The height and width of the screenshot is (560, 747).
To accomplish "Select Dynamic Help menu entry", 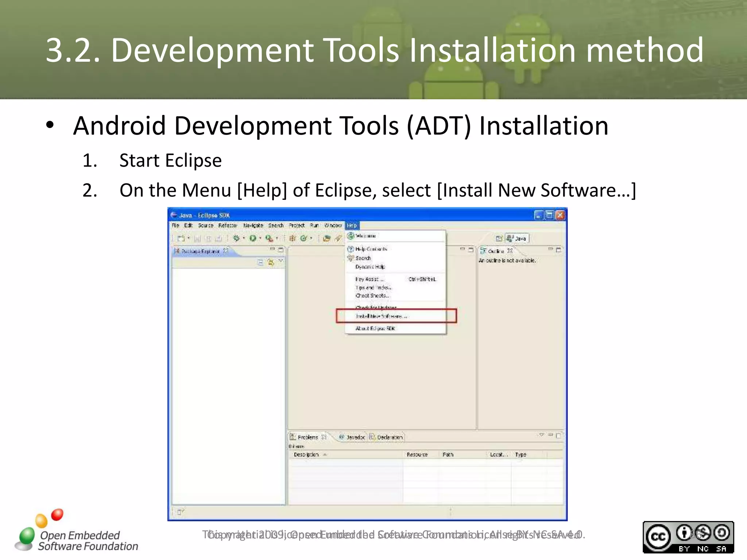I will (396, 267).
